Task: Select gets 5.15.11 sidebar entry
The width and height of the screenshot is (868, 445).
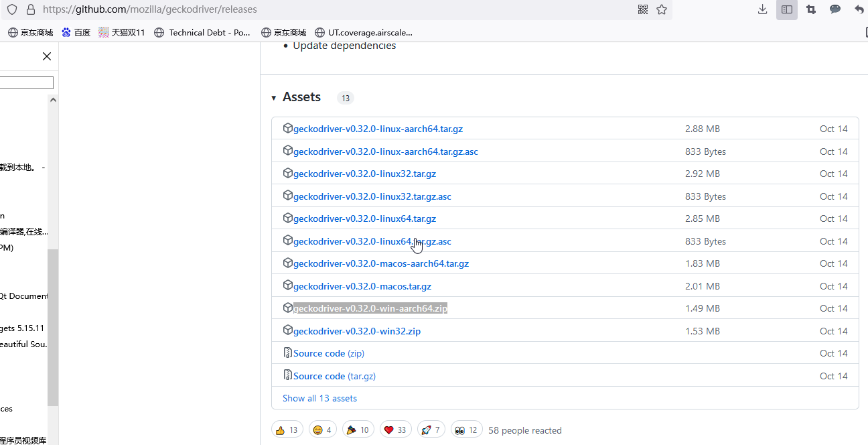Action: (x=22, y=328)
